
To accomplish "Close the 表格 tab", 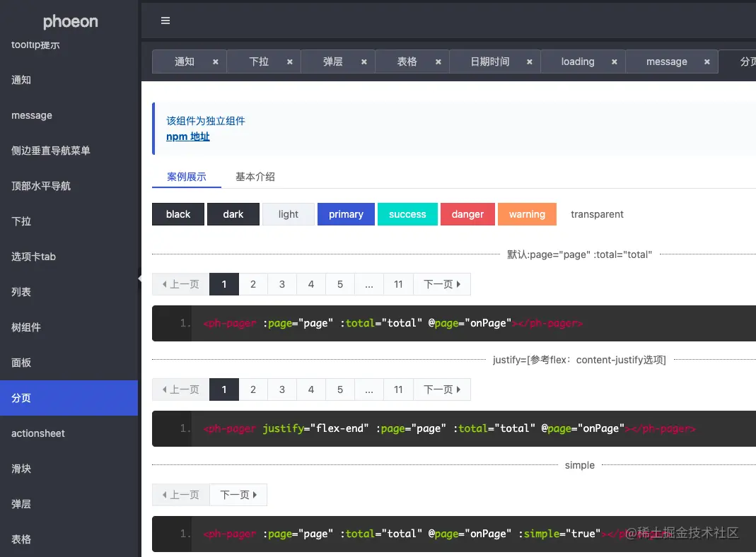I will 438,61.
